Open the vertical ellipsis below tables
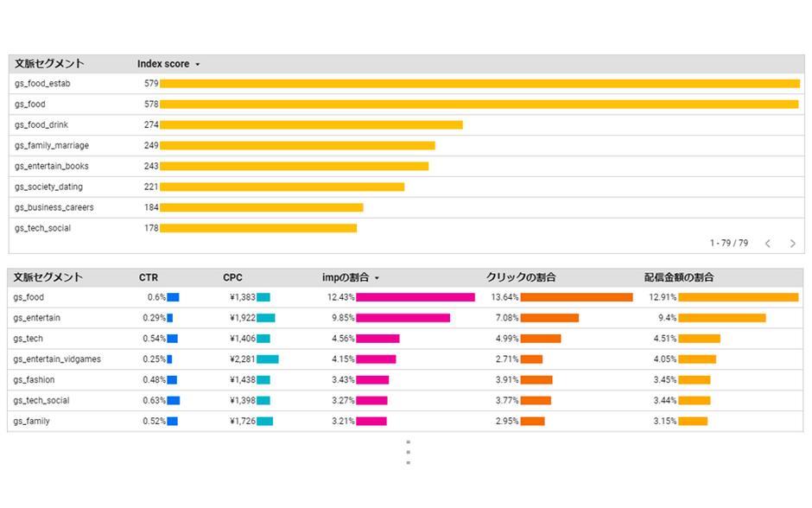Viewport: 812px width, 508px height. (409, 452)
